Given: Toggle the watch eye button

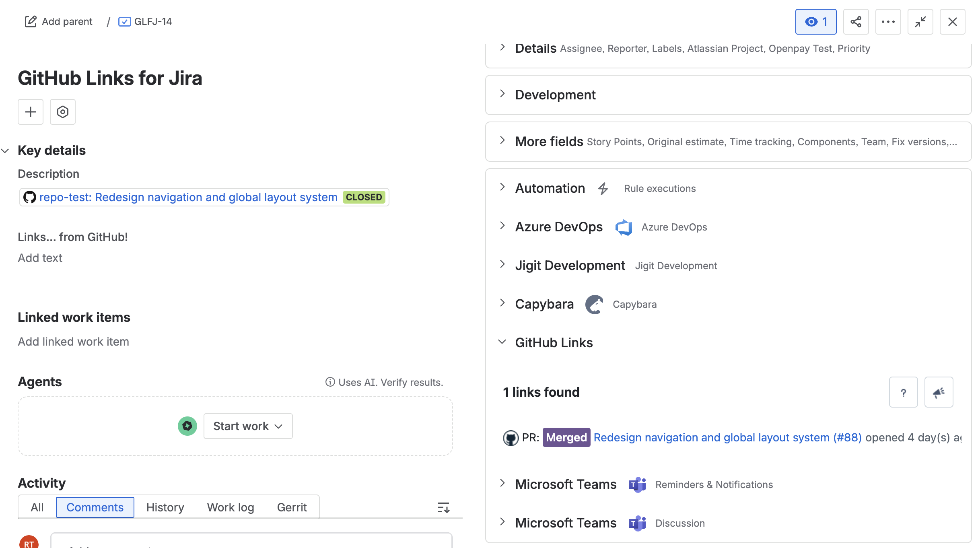Looking at the screenshot, I should pos(816,22).
